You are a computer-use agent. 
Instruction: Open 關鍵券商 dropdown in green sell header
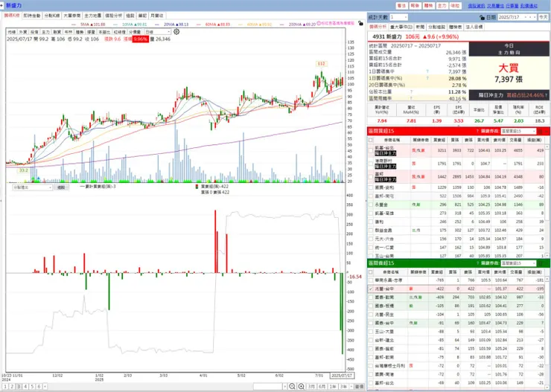coord(518,263)
